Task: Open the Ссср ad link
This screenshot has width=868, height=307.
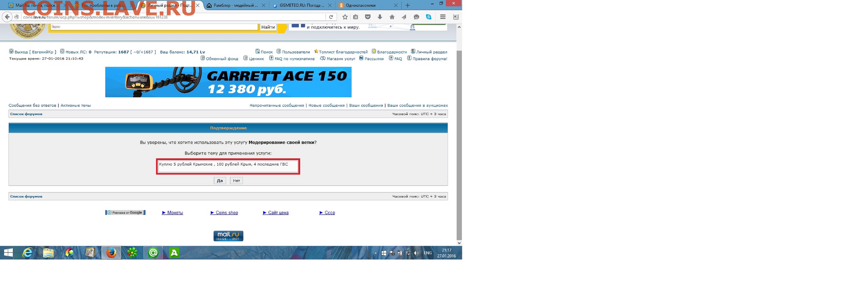Action: pyautogui.click(x=327, y=213)
